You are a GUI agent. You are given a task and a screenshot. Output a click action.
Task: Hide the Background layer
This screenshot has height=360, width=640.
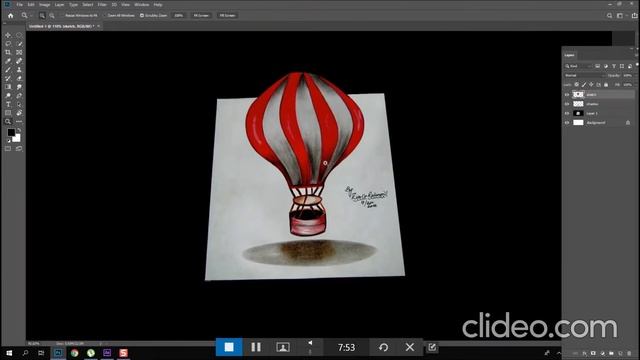tap(567, 122)
